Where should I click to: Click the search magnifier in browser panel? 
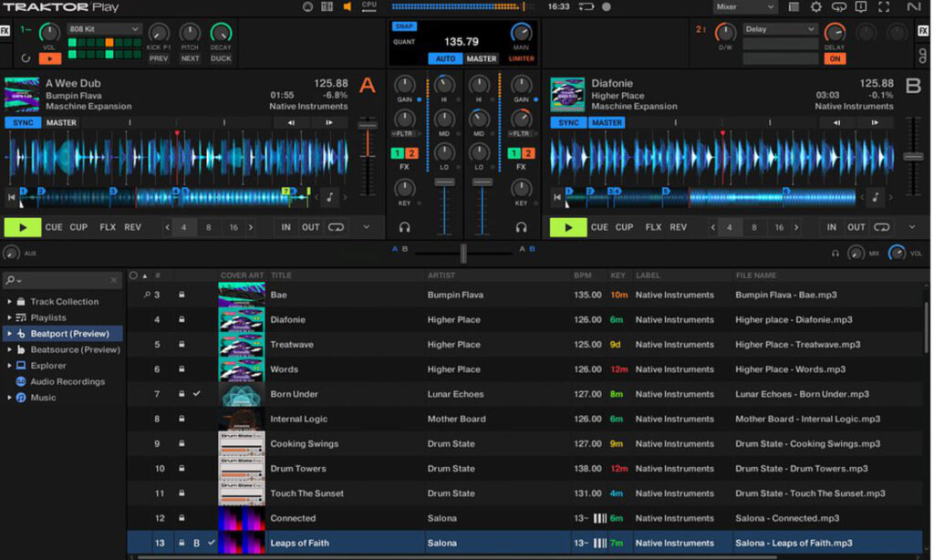click(10, 280)
